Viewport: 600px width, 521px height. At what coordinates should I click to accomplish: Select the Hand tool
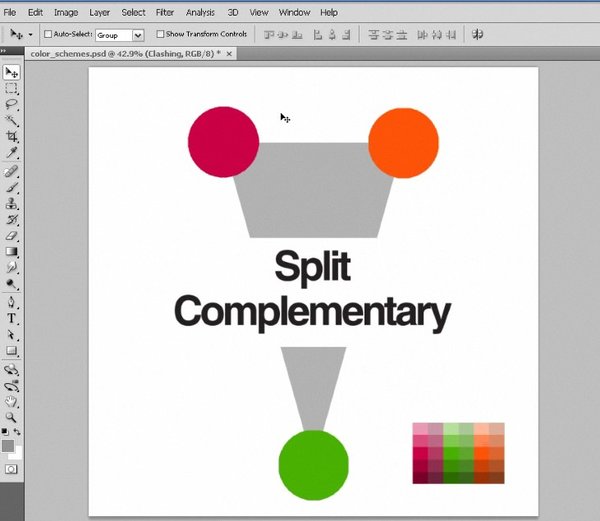[x=11, y=401]
